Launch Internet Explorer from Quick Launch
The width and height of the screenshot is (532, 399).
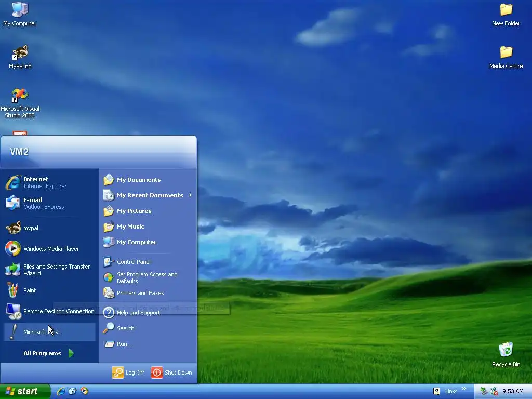pos(61,391)
